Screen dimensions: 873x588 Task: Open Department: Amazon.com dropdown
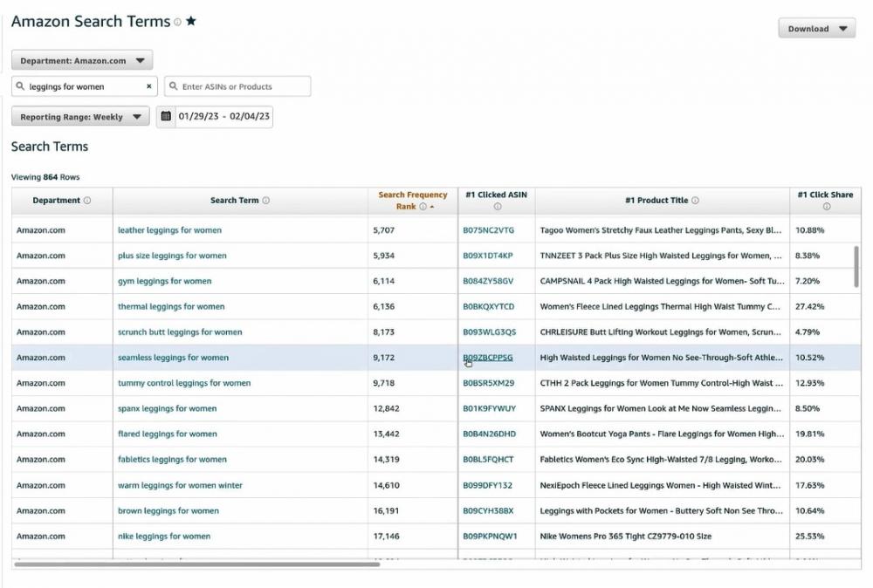point(82,61)
